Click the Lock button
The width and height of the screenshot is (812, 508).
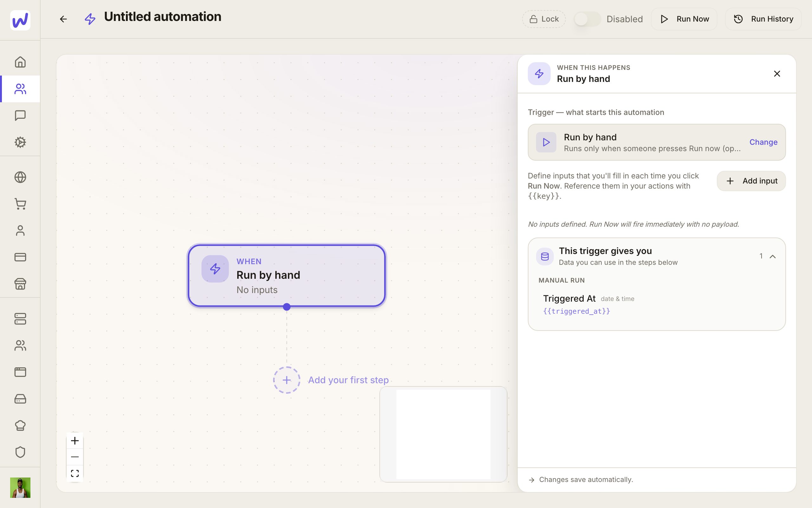pyautogui.click(x=544, y=19)
